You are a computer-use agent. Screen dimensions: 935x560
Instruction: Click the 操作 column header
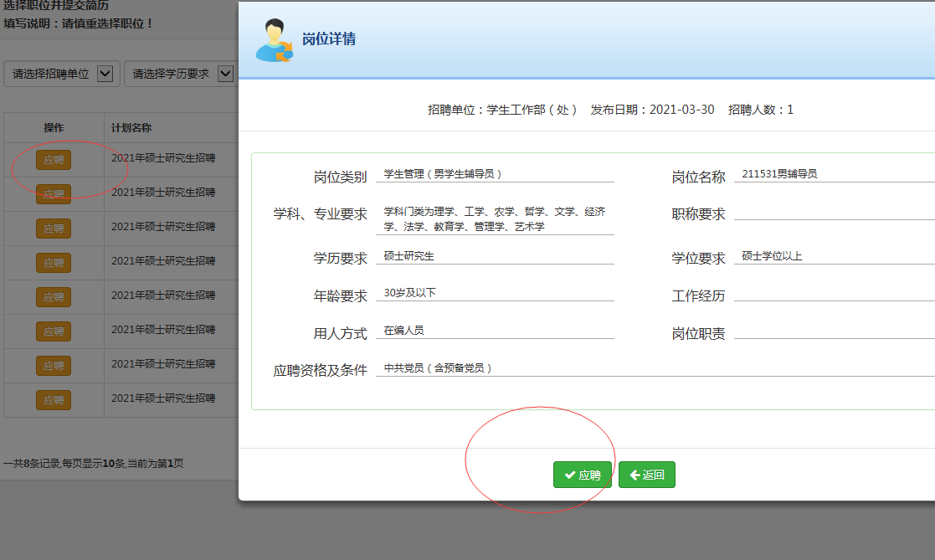(54, 128)
